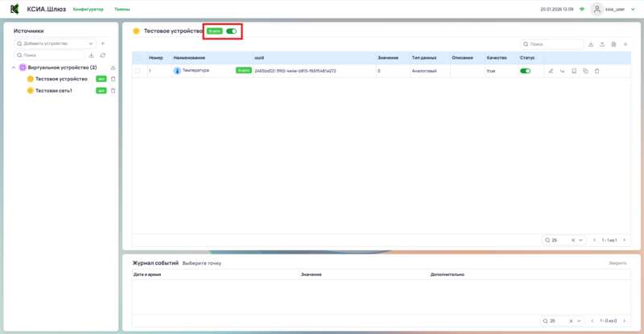Click plus icon above points table
This screenshot has width=644, height=334.
click(625, 44)
